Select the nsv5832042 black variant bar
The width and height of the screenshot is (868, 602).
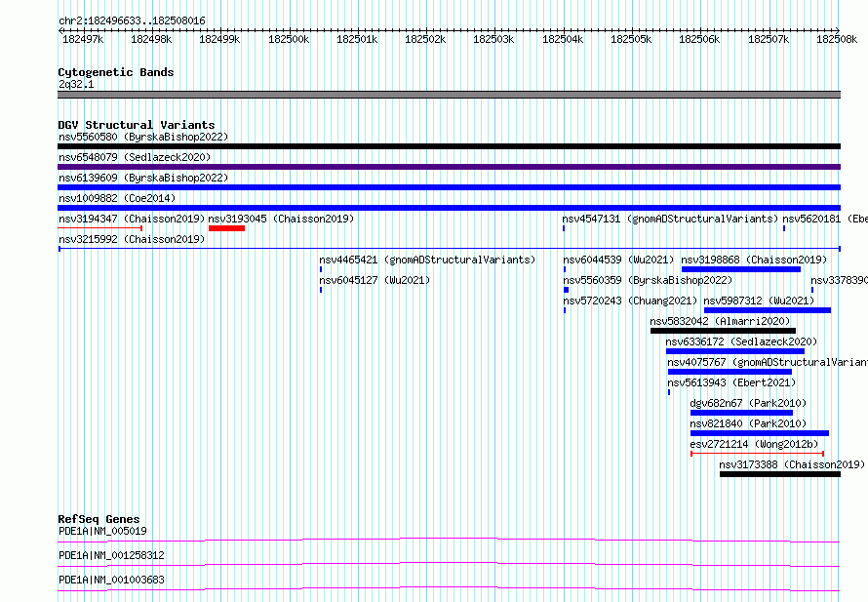click(x=723, y=331)
